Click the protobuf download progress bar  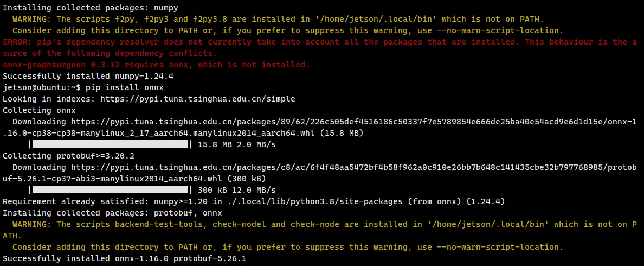110,190
